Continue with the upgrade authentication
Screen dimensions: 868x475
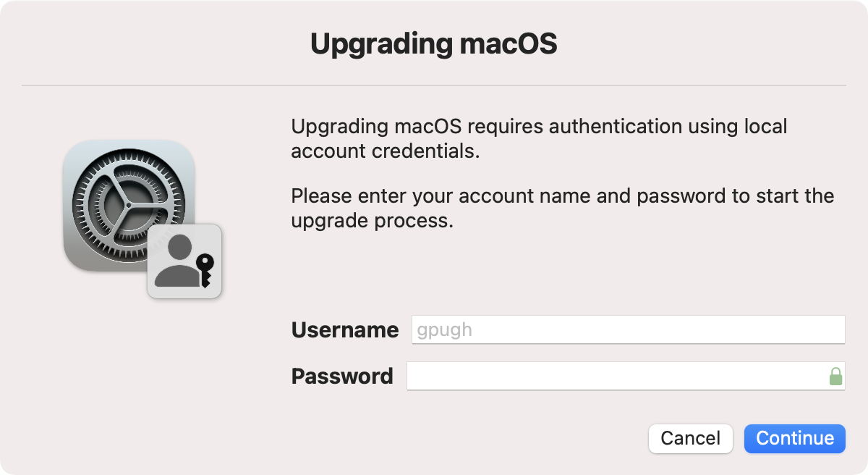click(795, 439)
